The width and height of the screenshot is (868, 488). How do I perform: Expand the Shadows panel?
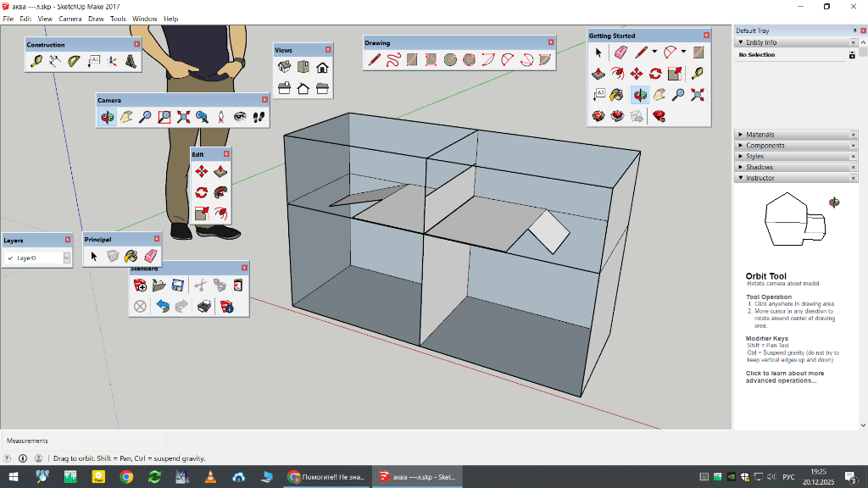759,168
